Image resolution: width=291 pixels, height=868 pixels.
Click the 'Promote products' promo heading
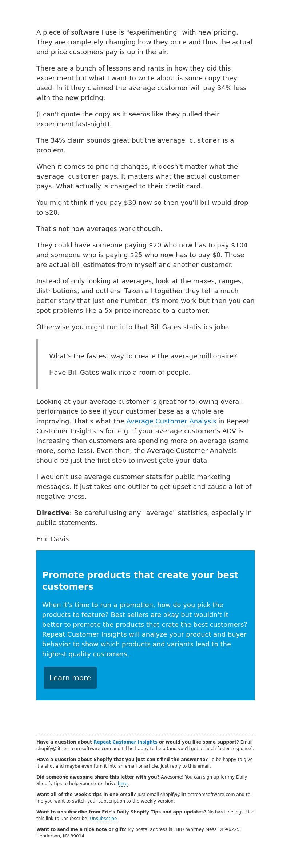(x=140, y=581)
